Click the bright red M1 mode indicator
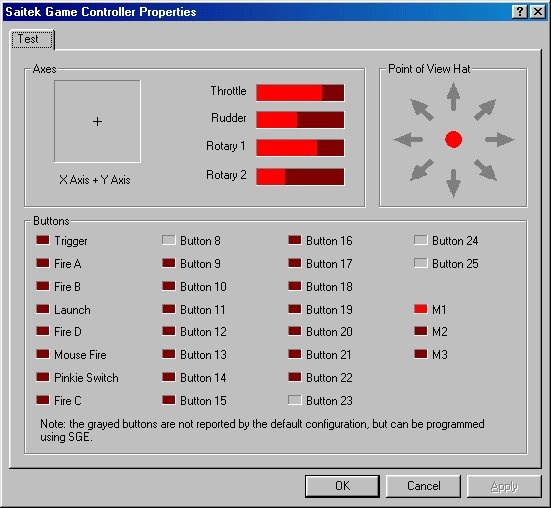This screenshot has width=551, height=508. click(x=421, y=309)
